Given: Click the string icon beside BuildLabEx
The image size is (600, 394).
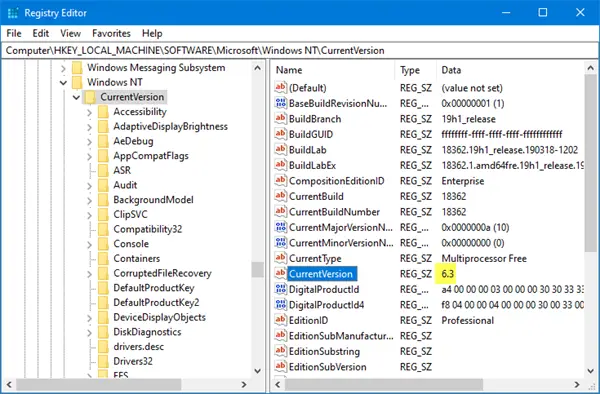Looking at the screenshot, I should click(x=280, y=165).
